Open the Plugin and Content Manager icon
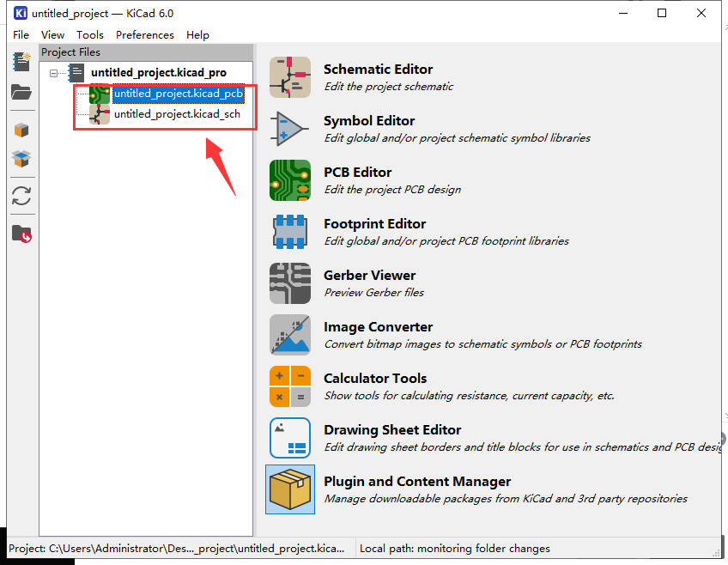The height and width of the screenshot is (565, 728). (290, 489)
